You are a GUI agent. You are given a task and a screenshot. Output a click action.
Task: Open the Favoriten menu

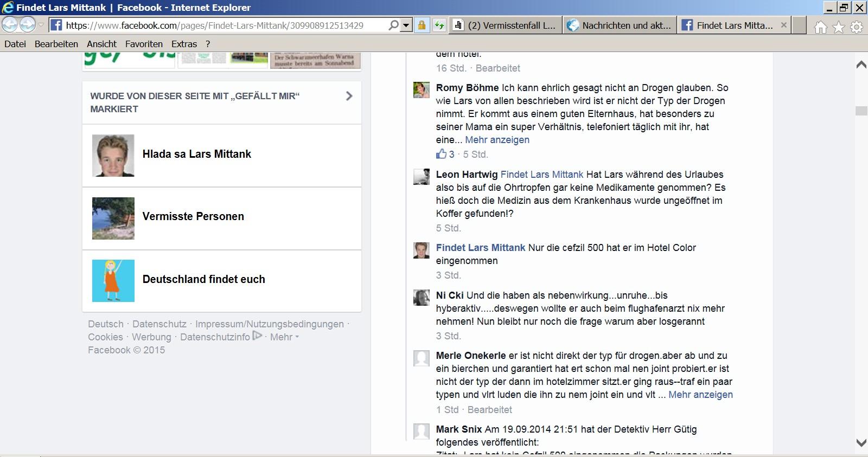[144, 44]
